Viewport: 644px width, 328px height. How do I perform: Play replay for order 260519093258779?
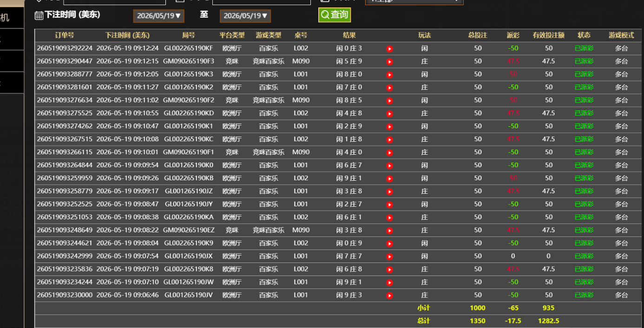[x=389, y=192]
